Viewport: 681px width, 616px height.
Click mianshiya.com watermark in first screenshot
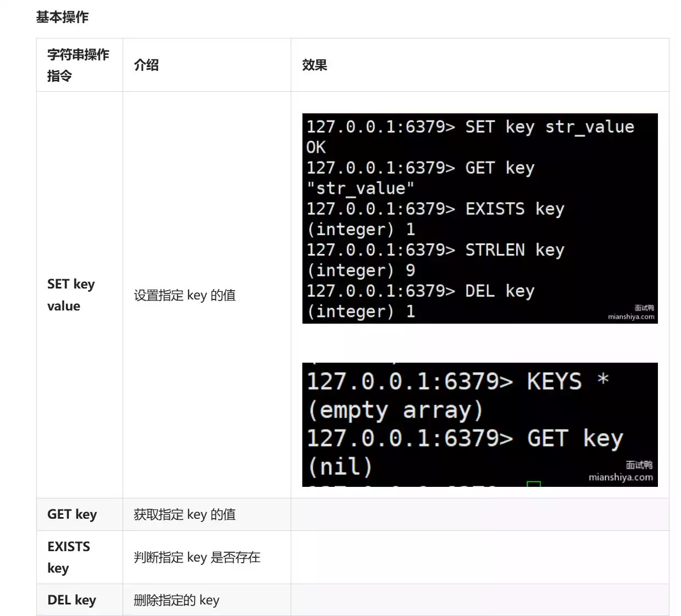click(x=631, y=317)
